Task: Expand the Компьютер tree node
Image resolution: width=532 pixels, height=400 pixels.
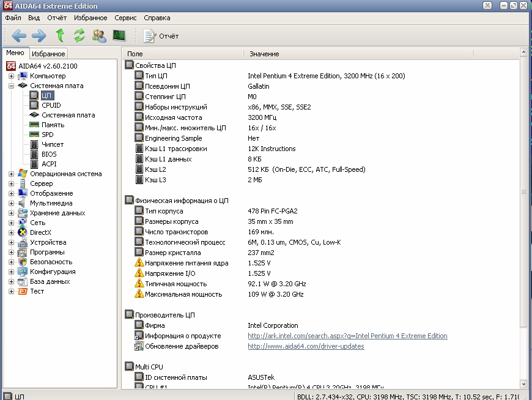Action: click(11, 76)
